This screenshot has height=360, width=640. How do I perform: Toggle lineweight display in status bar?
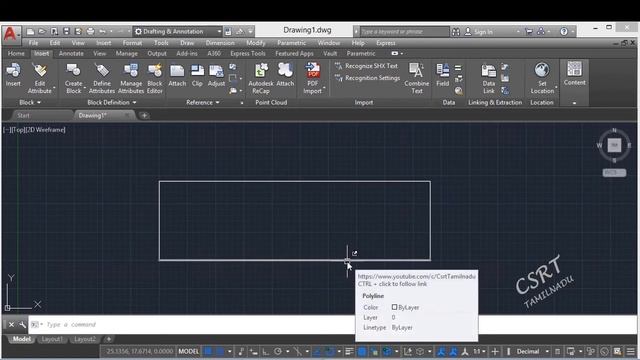coord(349,351)
